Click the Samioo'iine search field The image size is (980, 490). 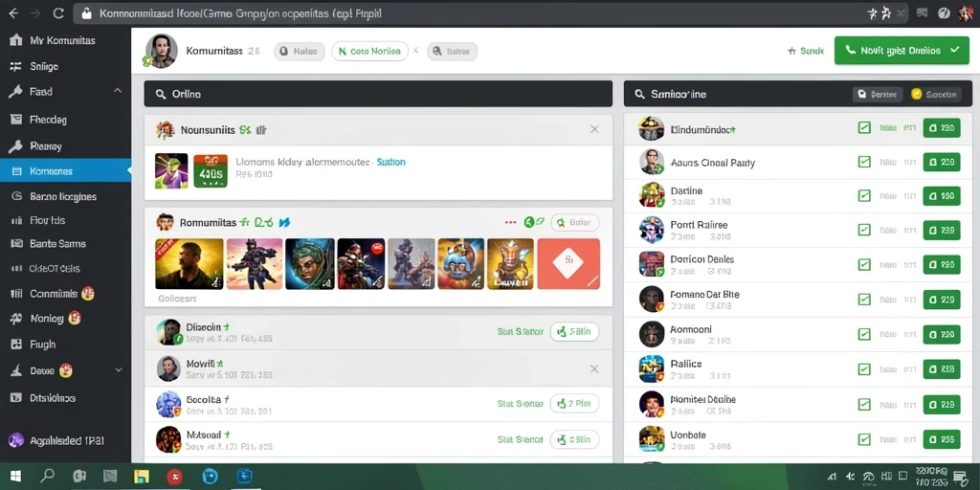(x=738, y=94)
